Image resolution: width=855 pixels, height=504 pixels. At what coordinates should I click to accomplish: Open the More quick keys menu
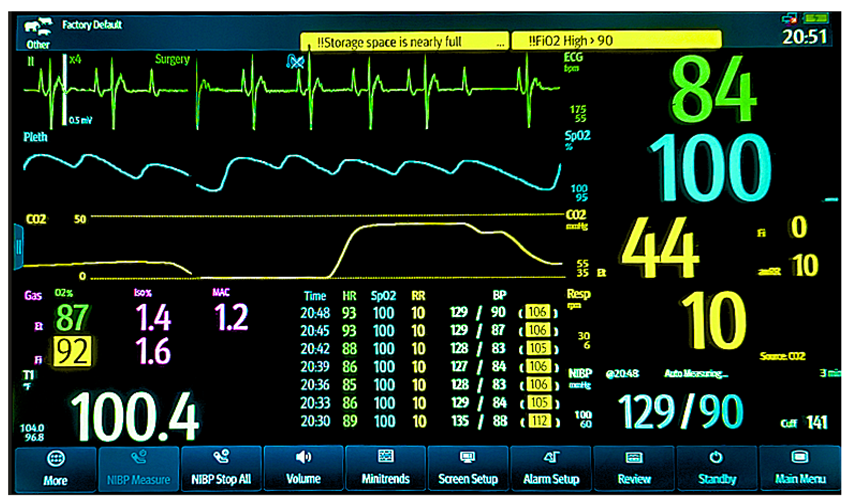coord(56,469)
